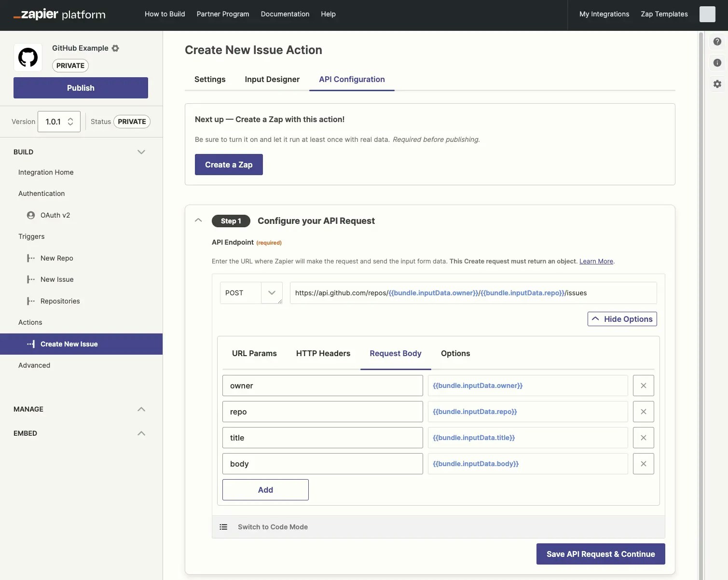Click the Publish button
This screenshot has height=580, width=728.
[x=81, y=88]
